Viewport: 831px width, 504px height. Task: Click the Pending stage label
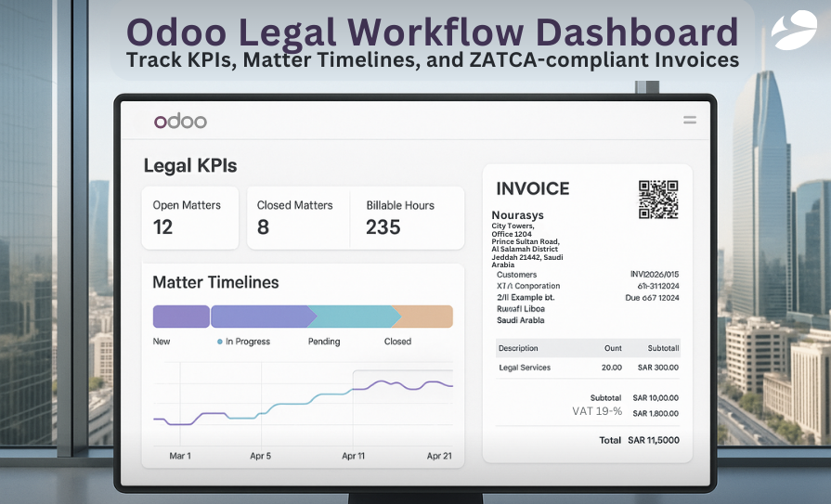point(324,342)
